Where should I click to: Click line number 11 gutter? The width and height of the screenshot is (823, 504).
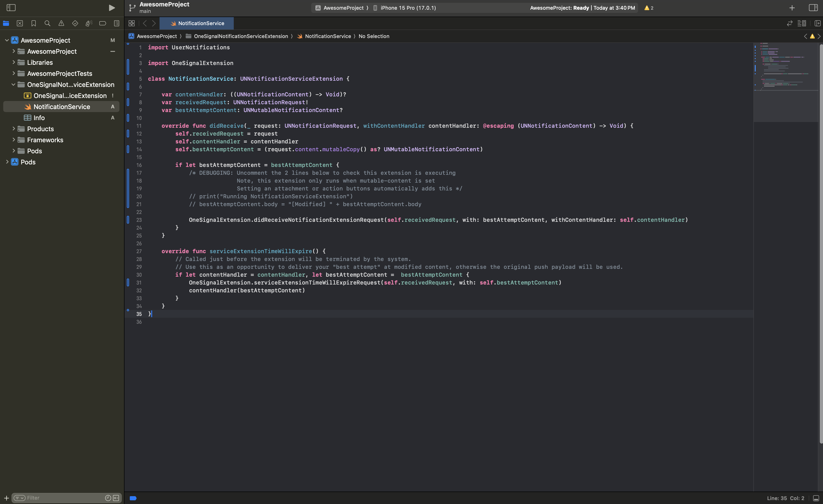(139, 126)
